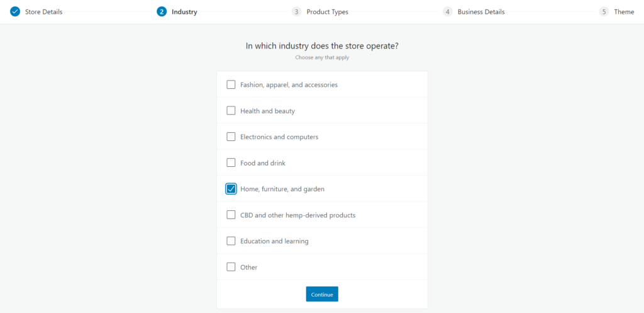Click the Store Details completed checkmark icon
This screenshot has height=313, width=644.
point(15,11)
